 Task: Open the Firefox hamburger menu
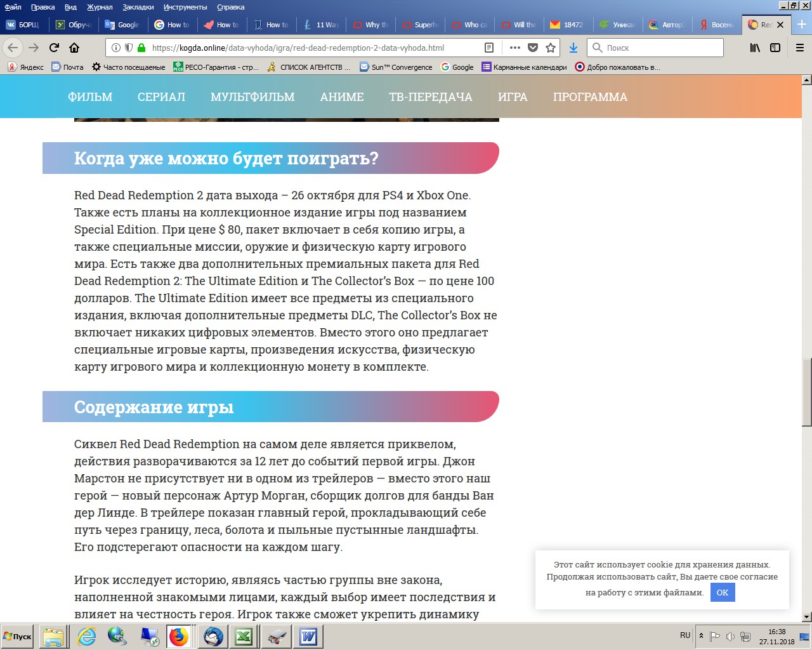[799, 48]
